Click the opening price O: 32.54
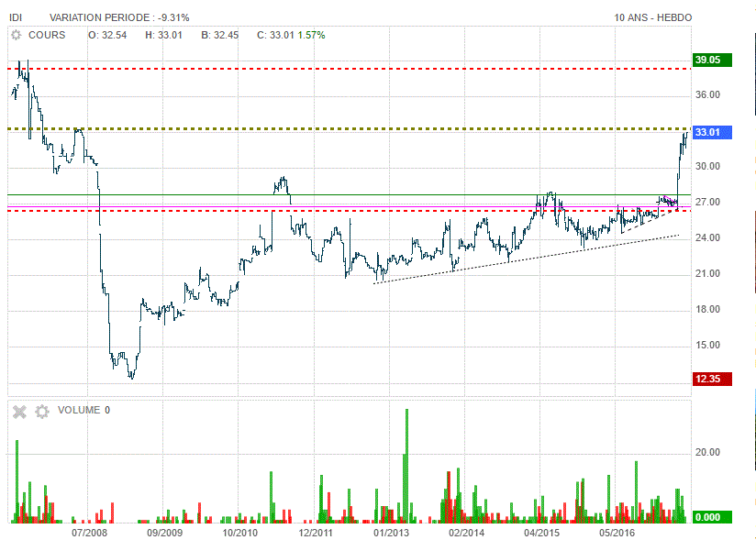 [107, 35]
